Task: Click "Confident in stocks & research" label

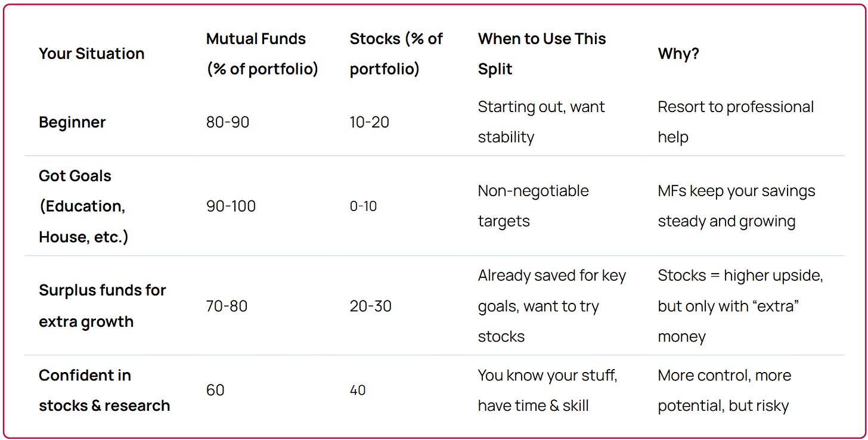Action: pos(104,391)
